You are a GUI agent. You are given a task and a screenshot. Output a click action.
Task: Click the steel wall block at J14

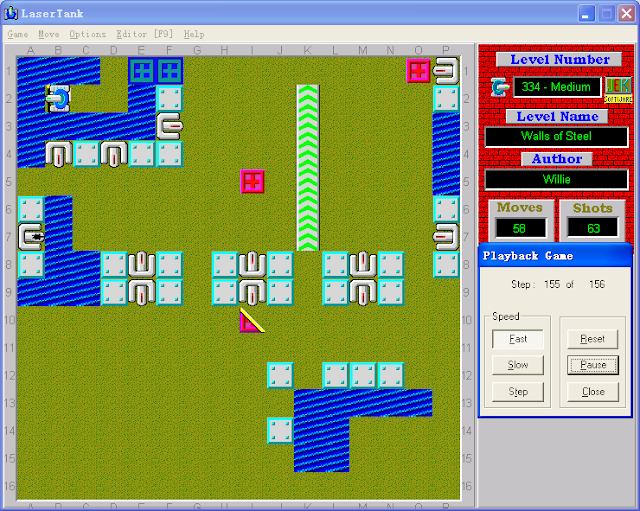[280, 431]
